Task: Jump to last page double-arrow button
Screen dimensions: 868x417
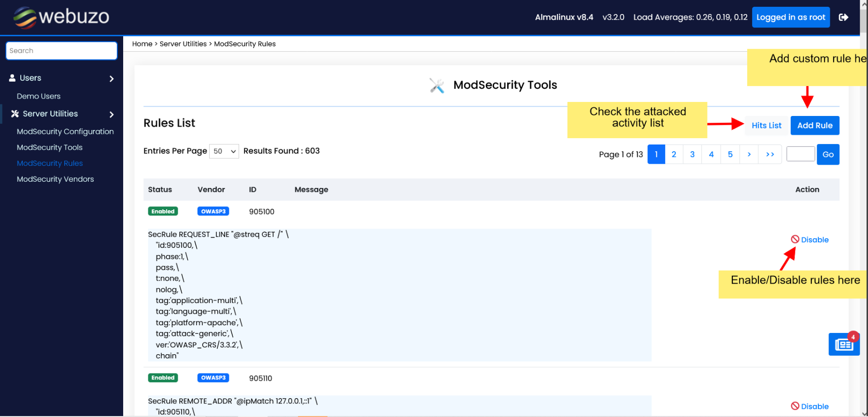Action: (x=770, y=155)
